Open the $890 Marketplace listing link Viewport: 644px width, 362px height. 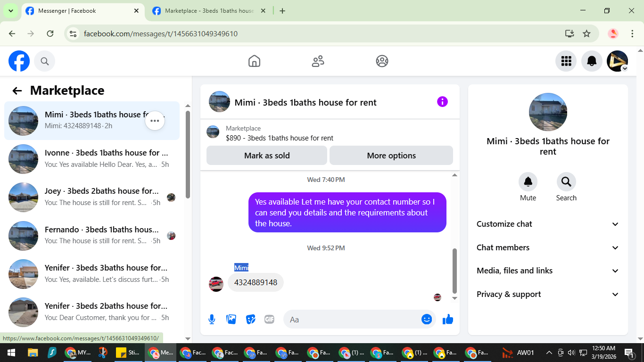[279, 138]
